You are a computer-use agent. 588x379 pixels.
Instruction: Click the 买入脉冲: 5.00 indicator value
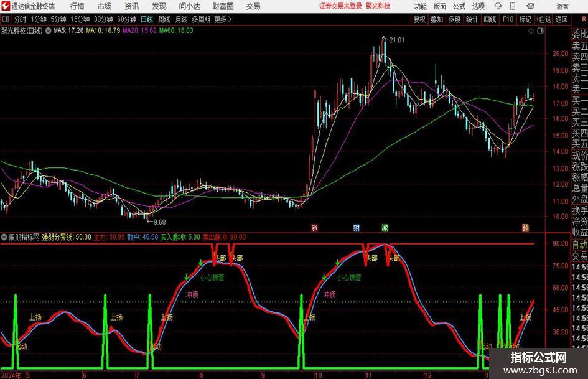tap(180, 237)
